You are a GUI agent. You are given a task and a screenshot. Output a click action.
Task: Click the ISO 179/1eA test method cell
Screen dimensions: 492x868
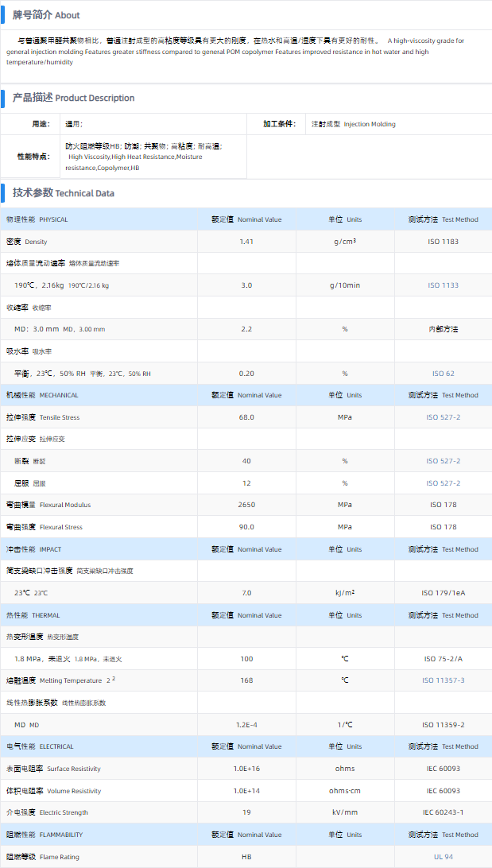(x=443, y=593)
